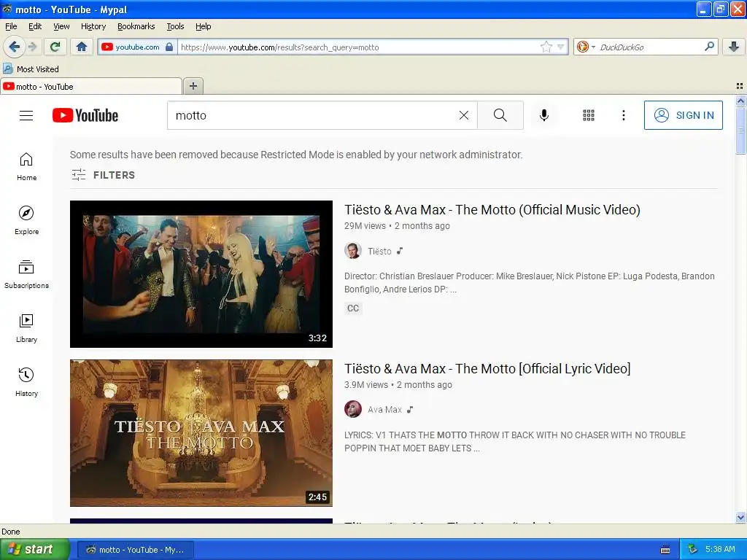Select the 'motto - YouTube' tab
Image resolution: width=747 pixels, height=560 pixels.
(91, 86)
